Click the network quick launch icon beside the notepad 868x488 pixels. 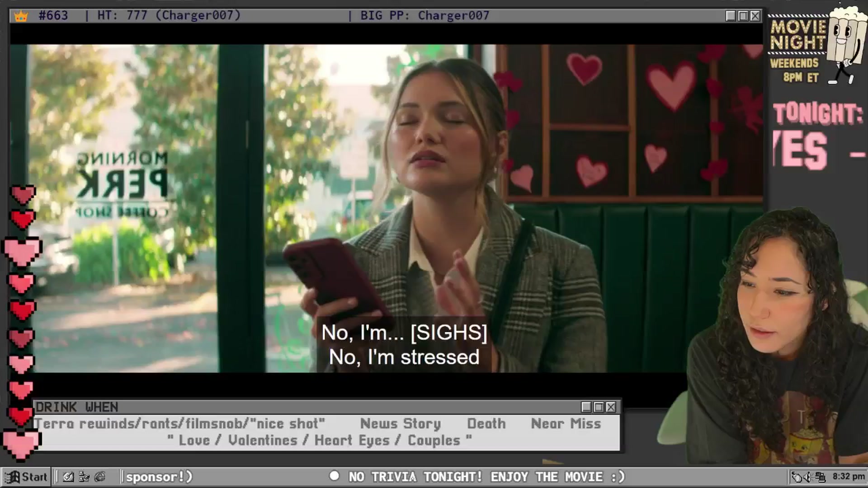pos(84,477)
